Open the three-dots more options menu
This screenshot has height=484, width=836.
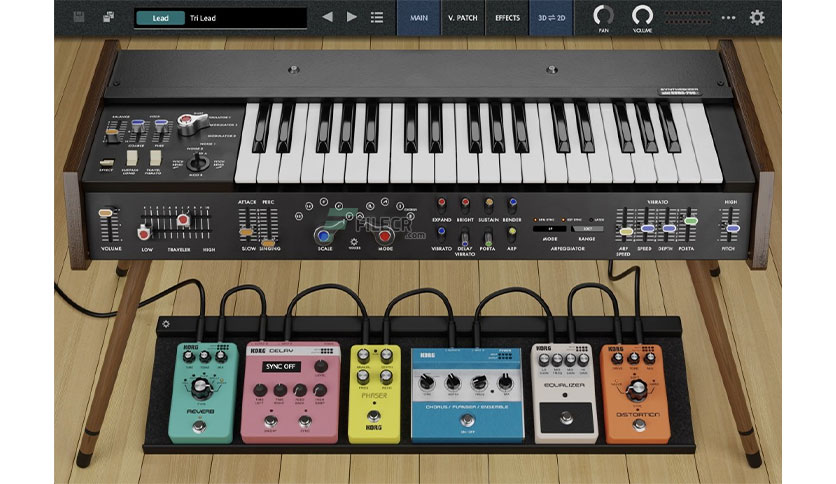728,18
